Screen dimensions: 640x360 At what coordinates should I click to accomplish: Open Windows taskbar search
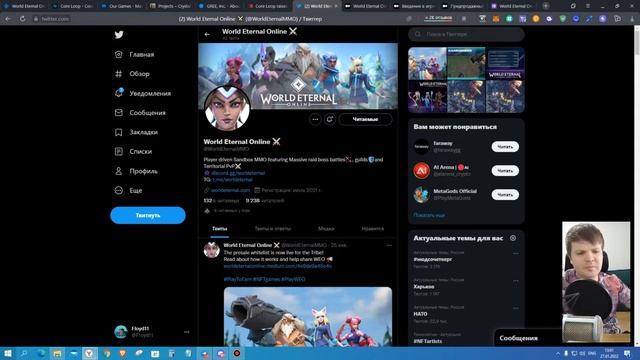24,353
